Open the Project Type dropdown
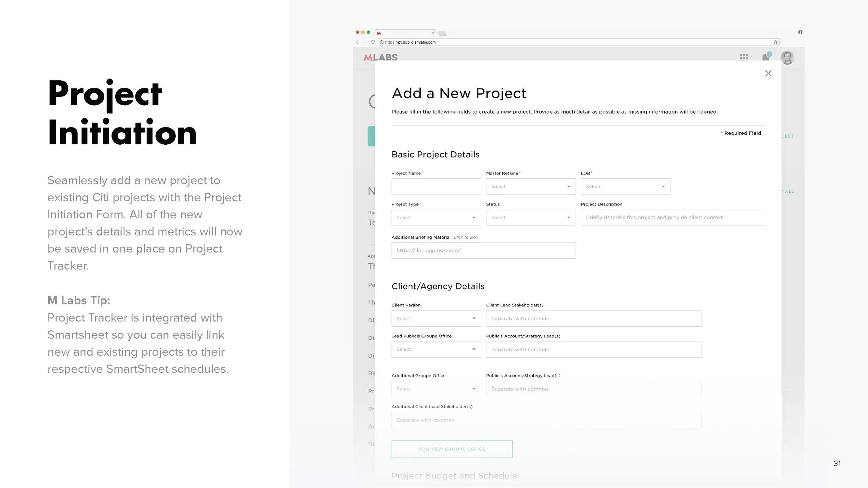The width and height of the screenshot is (868, 488). (x=436, y=218)
